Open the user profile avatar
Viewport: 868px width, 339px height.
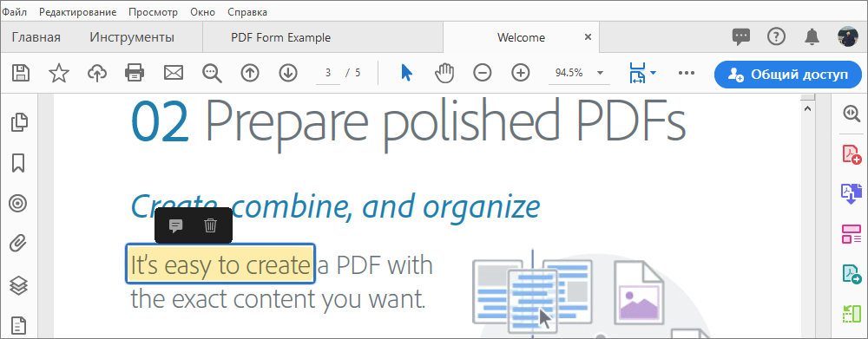point(847,37)
